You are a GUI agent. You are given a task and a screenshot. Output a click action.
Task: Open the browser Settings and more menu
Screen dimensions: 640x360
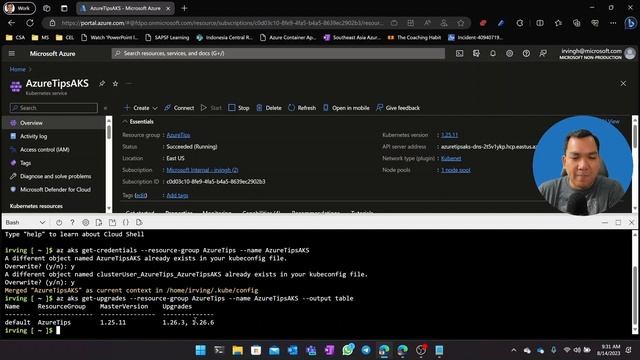pos(613,23)
